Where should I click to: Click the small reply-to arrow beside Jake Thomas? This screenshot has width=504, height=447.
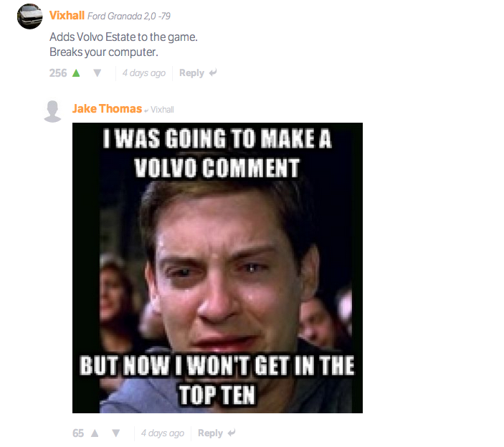(x=146, y=110)
